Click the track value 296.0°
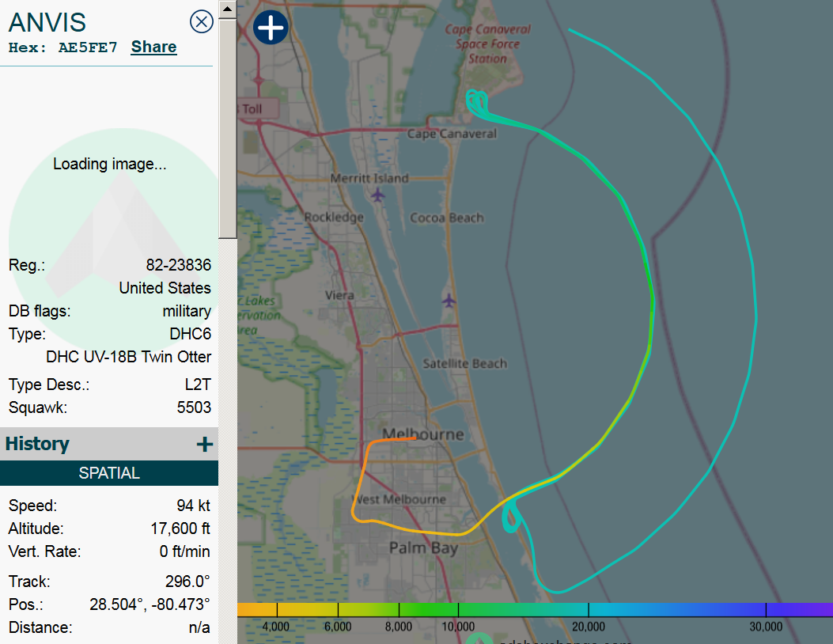Screen dimensions: 833x644 (x=187, y=581)
